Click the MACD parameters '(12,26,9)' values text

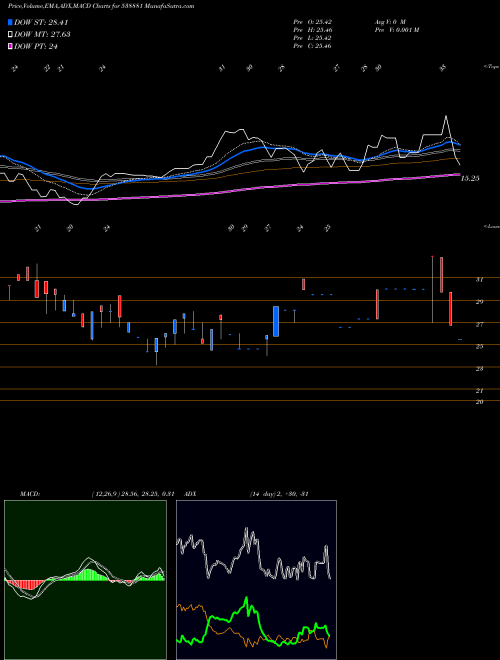tap(133, 494)
